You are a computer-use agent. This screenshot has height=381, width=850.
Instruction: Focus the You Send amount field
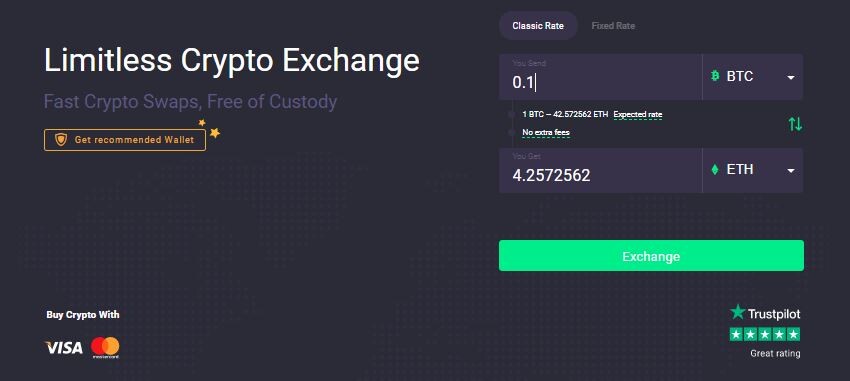pyautogui.click(x=600, y=76)
